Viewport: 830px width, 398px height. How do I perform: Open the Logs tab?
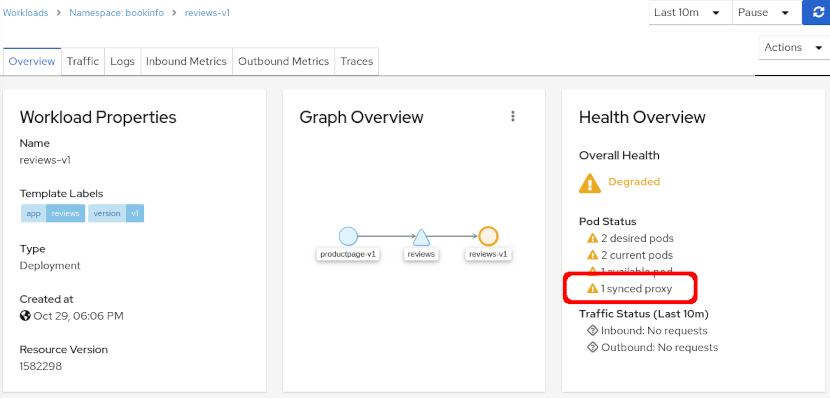(122, 61)
